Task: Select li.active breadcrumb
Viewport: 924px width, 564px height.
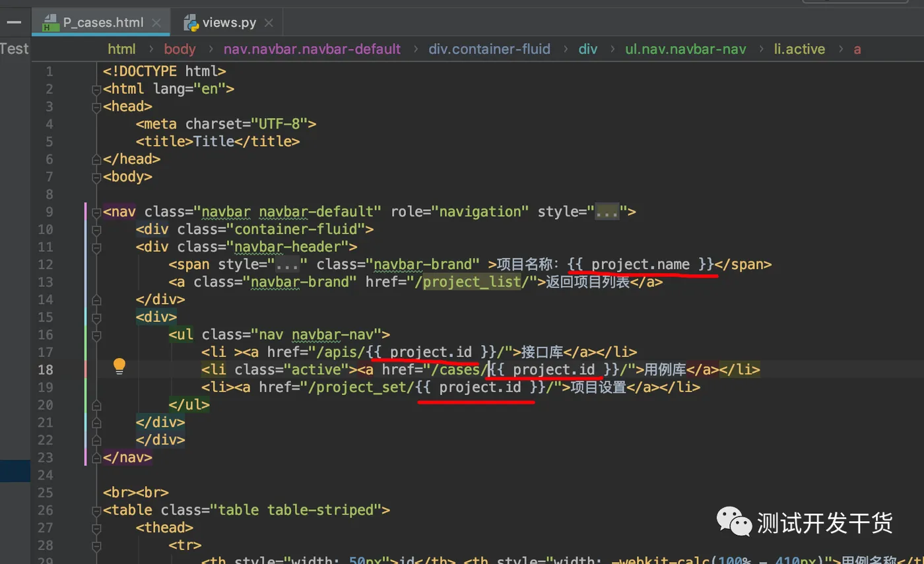Action: pyautogui.click(x=799, y=49)
